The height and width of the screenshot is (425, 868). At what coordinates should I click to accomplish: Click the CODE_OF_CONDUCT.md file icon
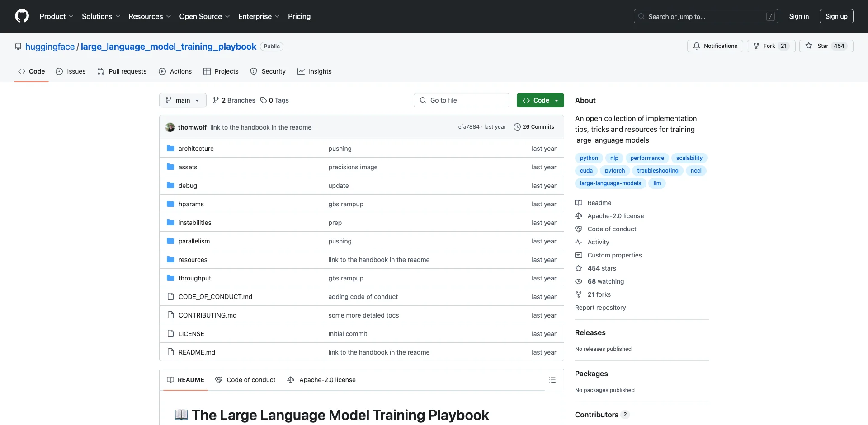click(170, 297)
